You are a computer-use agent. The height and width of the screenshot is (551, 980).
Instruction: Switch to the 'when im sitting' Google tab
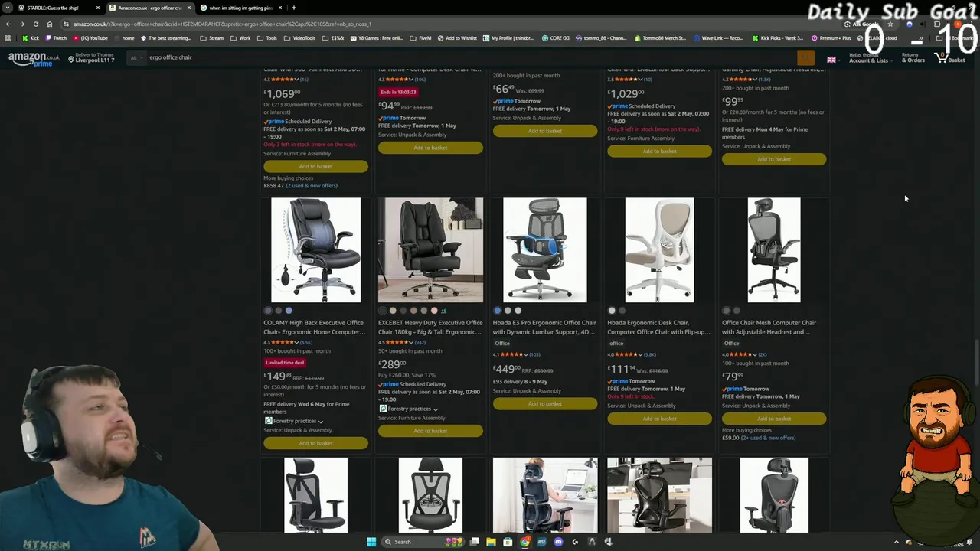[x=240, y=8]
